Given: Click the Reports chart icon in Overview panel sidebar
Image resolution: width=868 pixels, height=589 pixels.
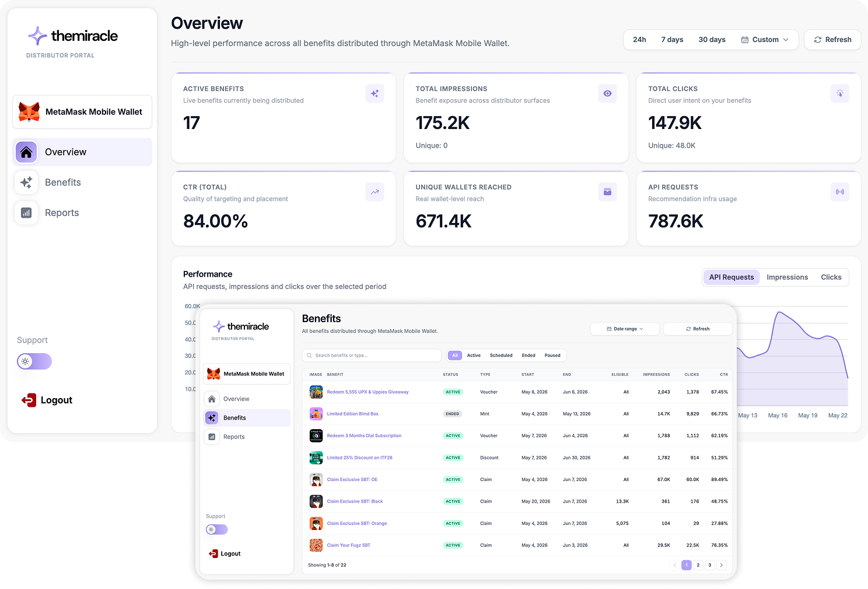Looking at the screenshot, I should (26, 212).
